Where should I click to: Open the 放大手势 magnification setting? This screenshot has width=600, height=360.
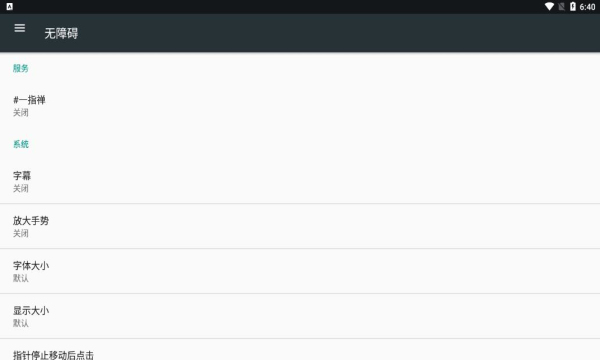pyautogui.click(x=300, y=226)
